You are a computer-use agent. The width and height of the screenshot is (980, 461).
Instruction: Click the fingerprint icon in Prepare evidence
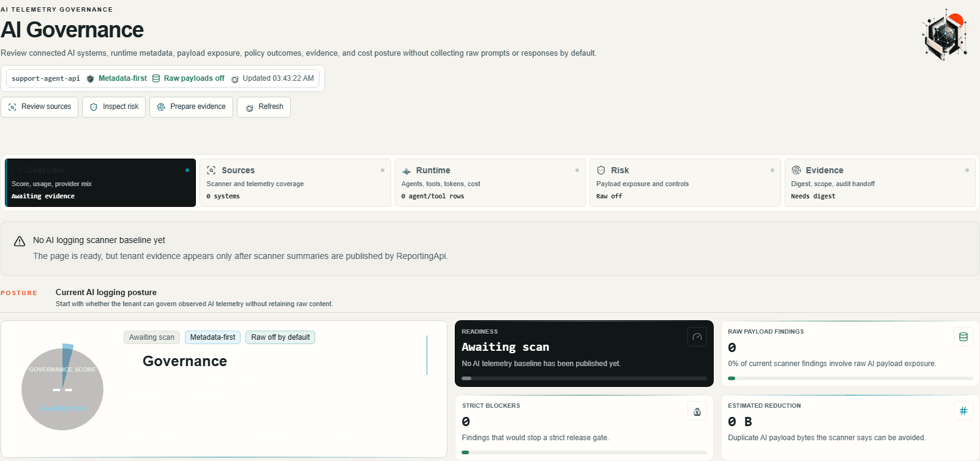tap(161, 107)
